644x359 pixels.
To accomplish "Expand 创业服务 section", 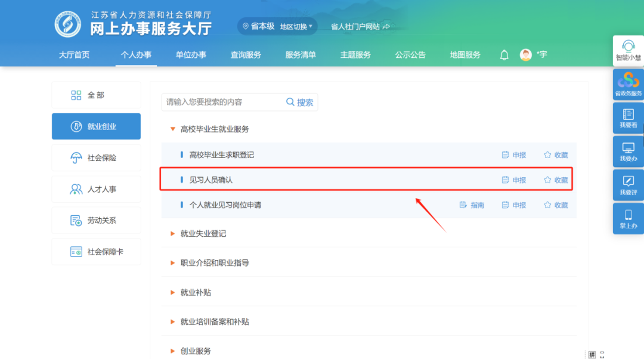I will pyautogui.click(x=172, y=351).
